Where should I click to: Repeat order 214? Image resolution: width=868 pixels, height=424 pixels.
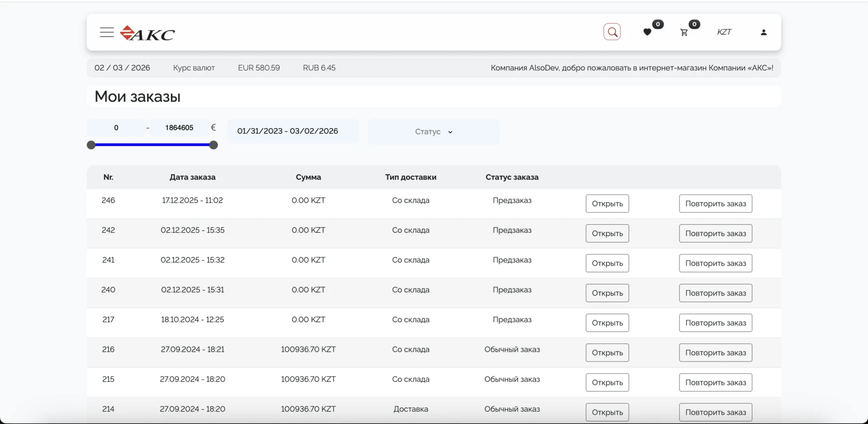pos(716,412)
